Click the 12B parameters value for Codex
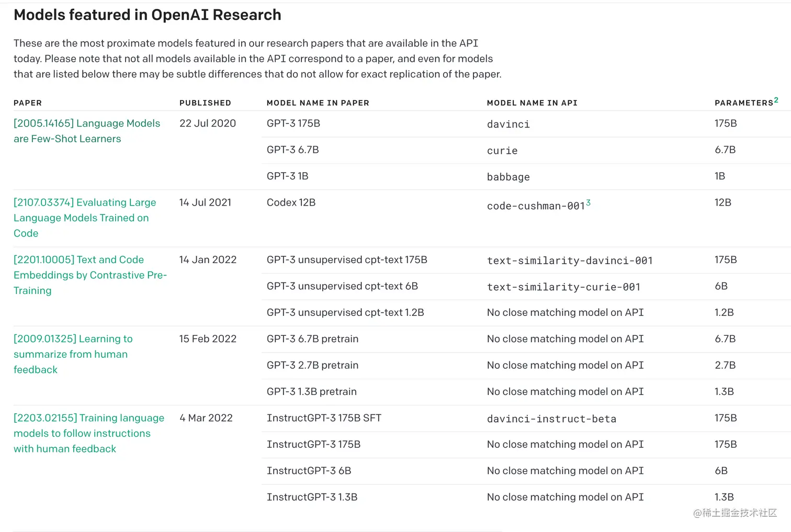791x532 pixels. point(723,202)
